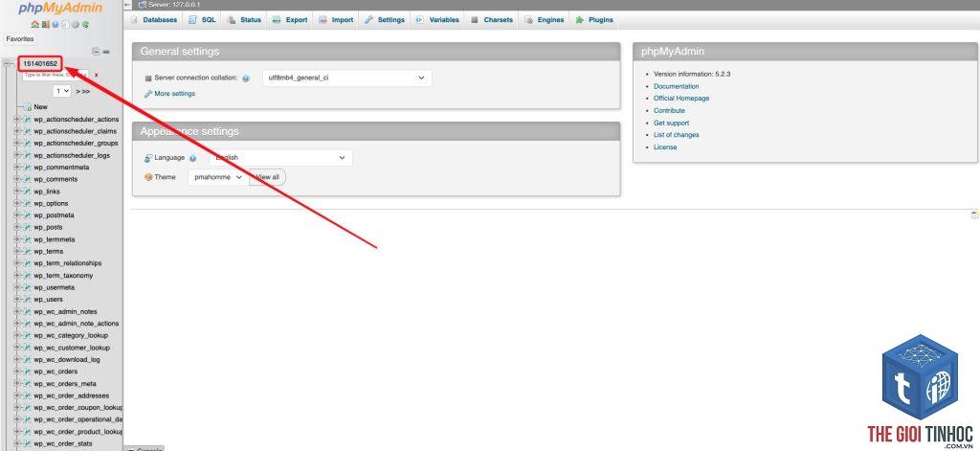Click table icon of wp_links
This screenshot has height=451, width=980.
point(27,192)
